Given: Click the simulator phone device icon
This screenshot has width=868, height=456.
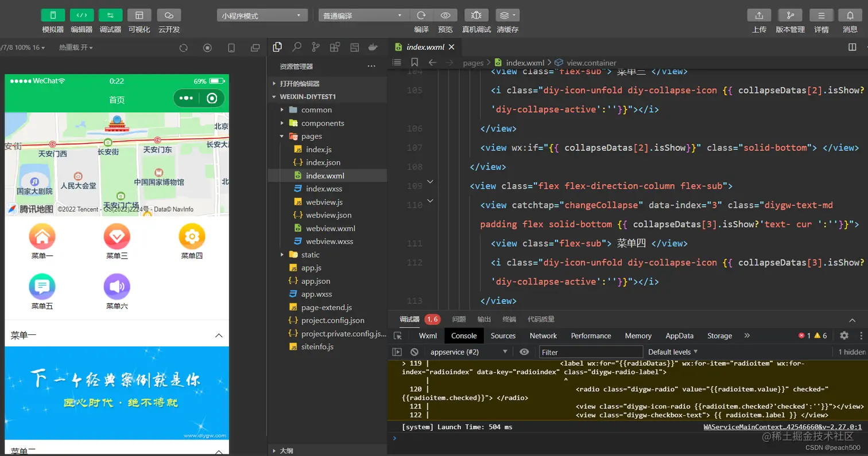Looking at the screenshot, I should (x=231, y=48).
